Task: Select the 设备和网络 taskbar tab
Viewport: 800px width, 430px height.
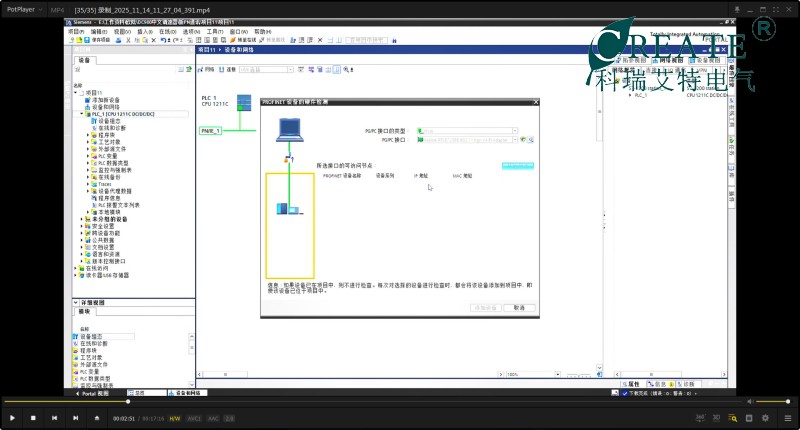Action: coord(187,393)
